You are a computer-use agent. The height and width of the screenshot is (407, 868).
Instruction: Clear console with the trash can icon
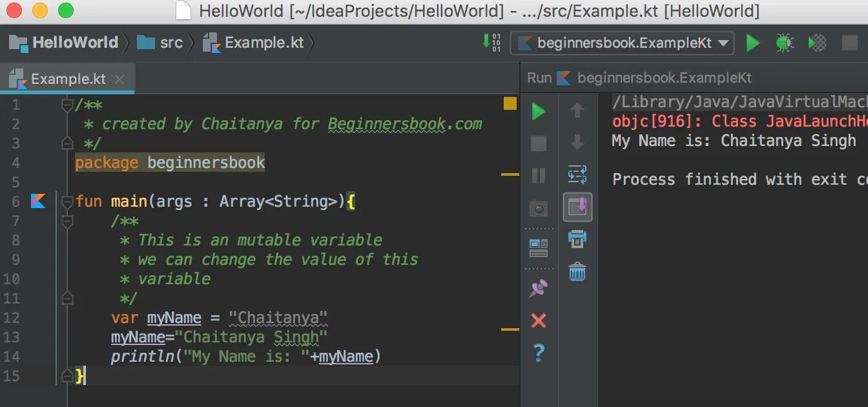[577, 271]
